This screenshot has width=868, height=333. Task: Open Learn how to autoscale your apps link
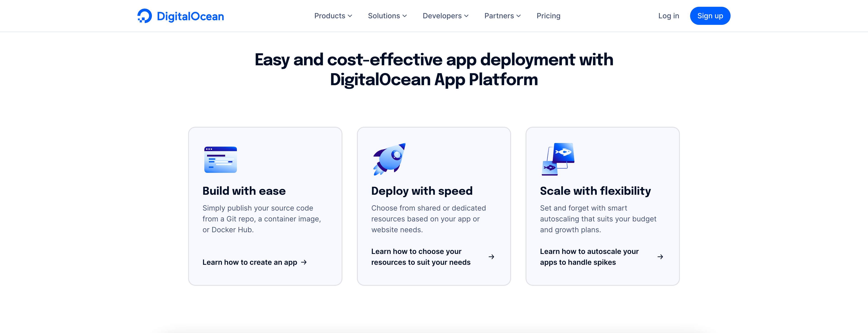589,257
